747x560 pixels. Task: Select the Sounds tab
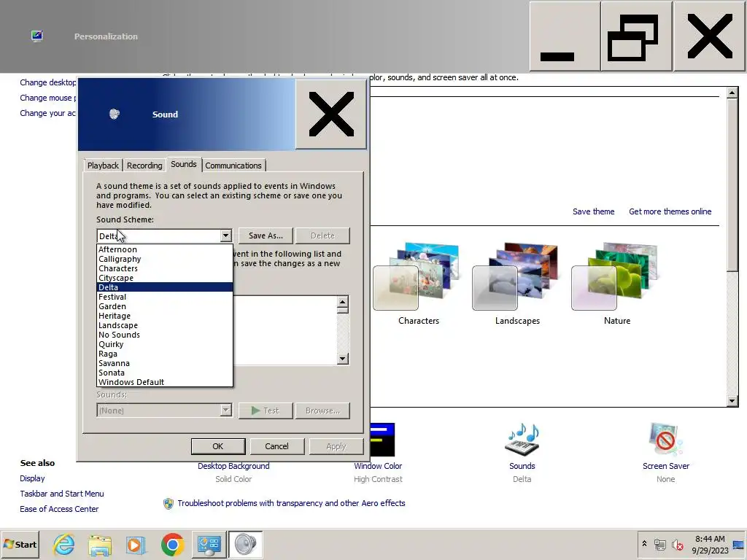point(183,164)
